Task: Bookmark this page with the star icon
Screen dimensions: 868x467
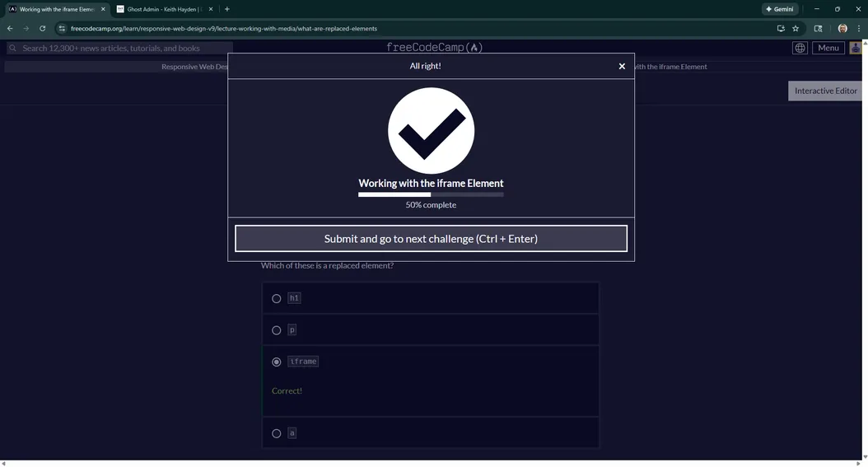Action: 796,28
